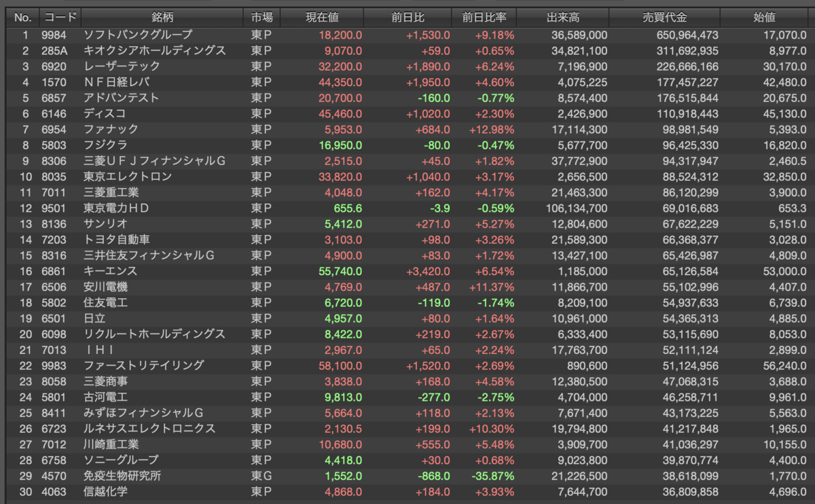Open the レーザーテック entry
The width and height of the screenshot is (815, 504).
pyautogui.click(x=407, y=66)
